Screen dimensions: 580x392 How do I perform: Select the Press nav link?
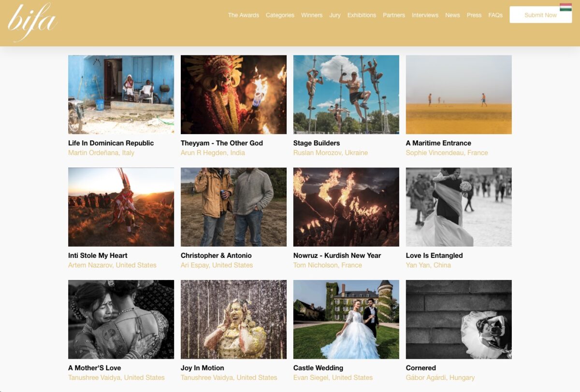click(474, 15)
